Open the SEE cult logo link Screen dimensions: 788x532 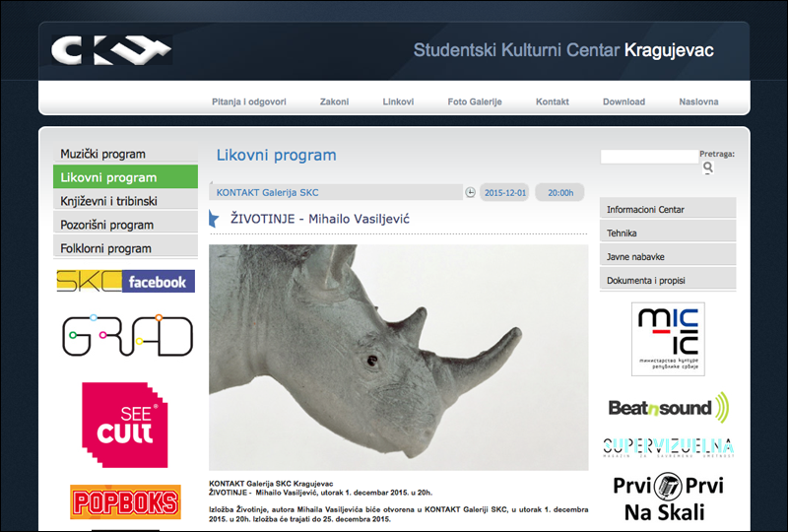(x=125, y=425)
